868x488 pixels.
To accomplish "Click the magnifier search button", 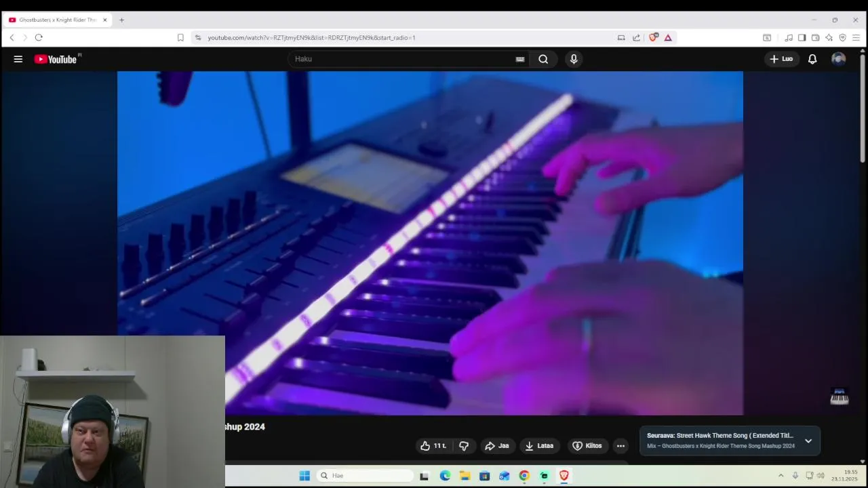I will [x=543, y=59].
